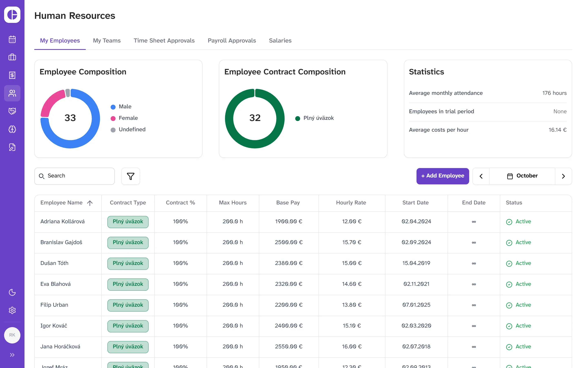Image resolution: width=588 pixels, height=368 pixels.
Task: Click the Add Employee button
Action: (442, 176)
